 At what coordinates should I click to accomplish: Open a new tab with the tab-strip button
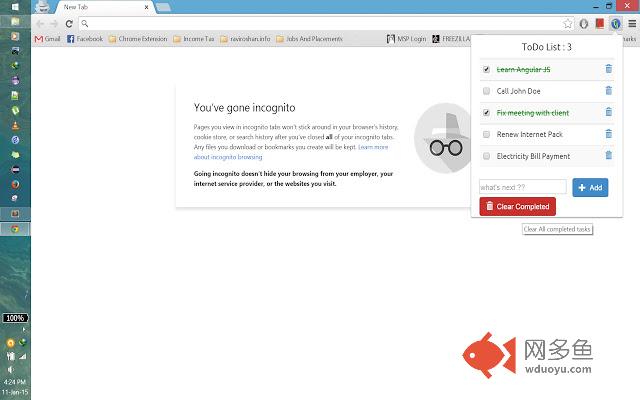point(163,7)
